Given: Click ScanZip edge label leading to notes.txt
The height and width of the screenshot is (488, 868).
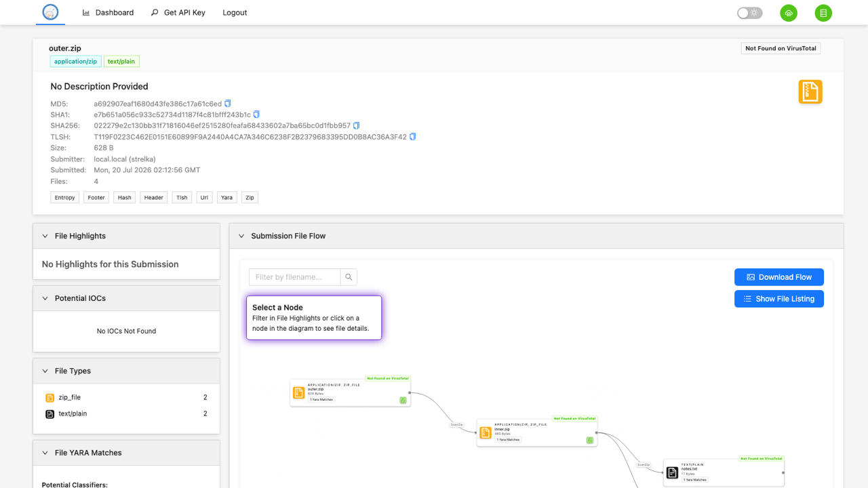Looking at the screenshot, I should 644,464.
